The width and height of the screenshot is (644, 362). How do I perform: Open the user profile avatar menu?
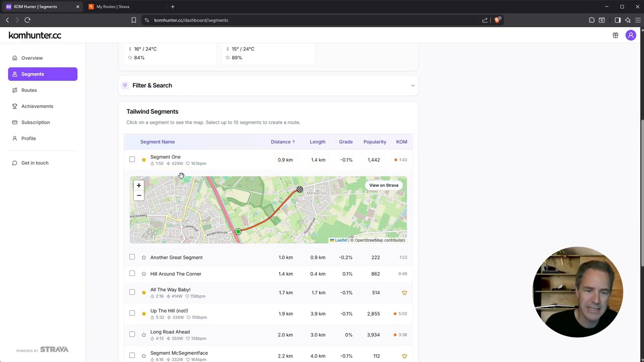click(630, 35)
